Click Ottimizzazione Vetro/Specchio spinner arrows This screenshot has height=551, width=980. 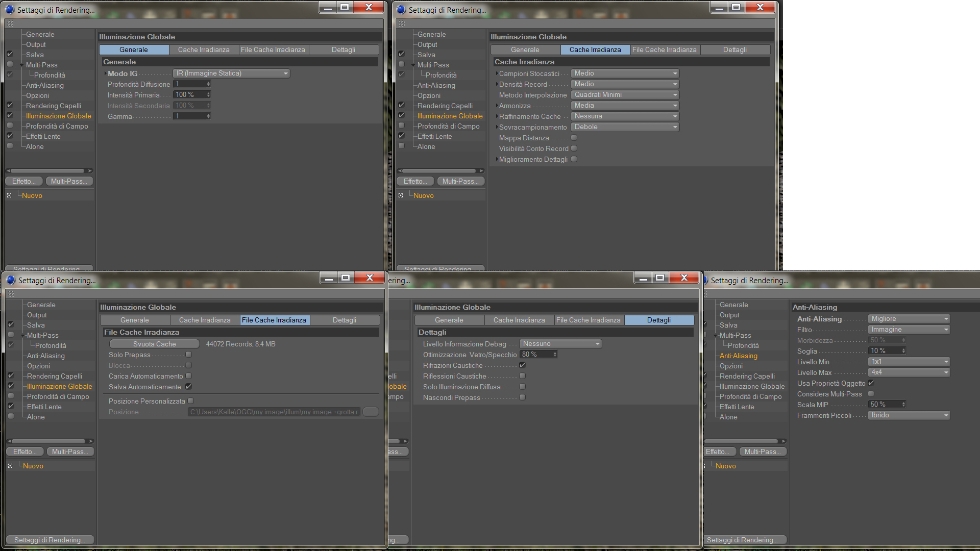pos(555,355)
